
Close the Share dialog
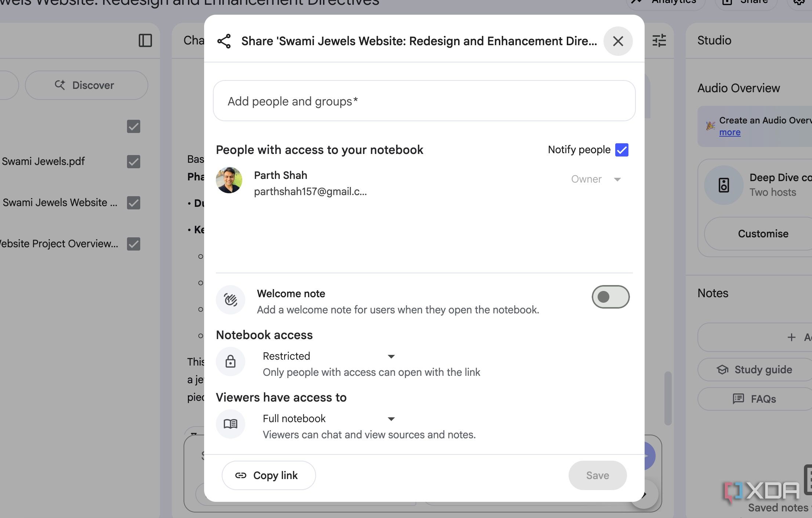pos(618,41)
